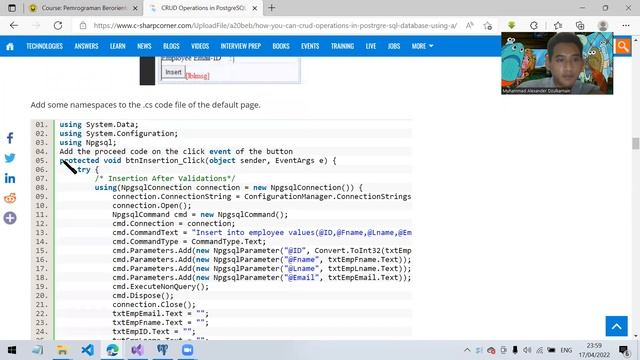Open Visual Studio from taskbar
The width and height of the screenshot is (640, 360).
[x=138, y=350]
